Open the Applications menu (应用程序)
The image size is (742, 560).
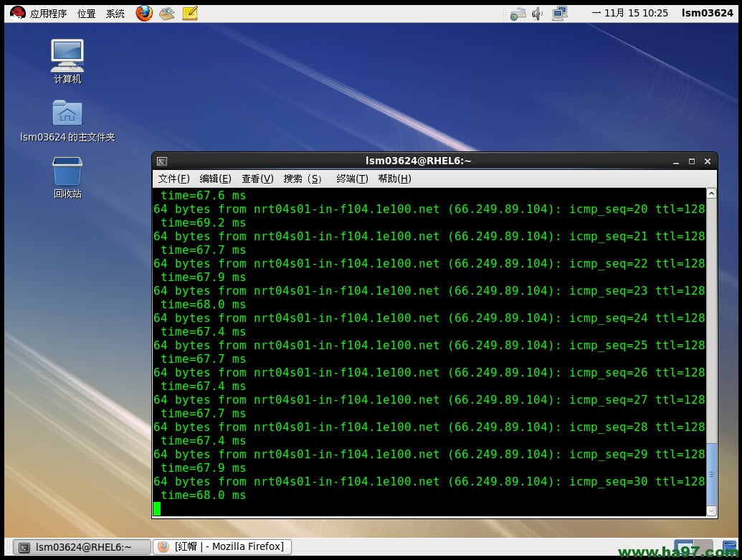(48, 14)
